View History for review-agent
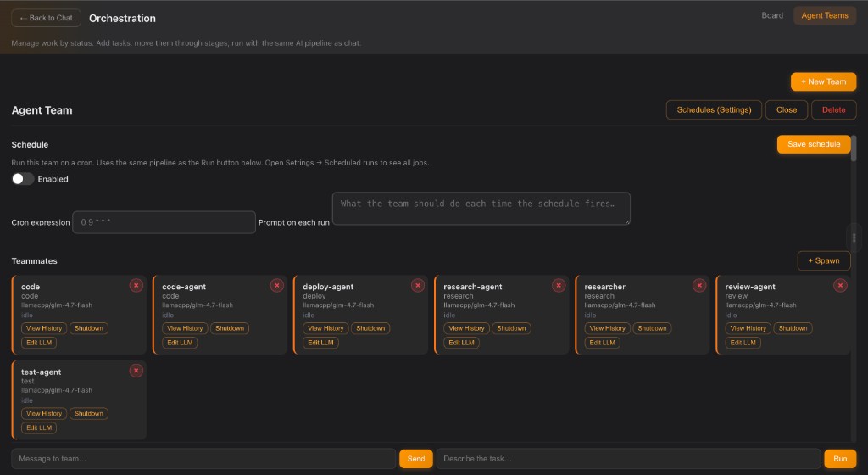The image size is (868, 475). tap(748, 328)
